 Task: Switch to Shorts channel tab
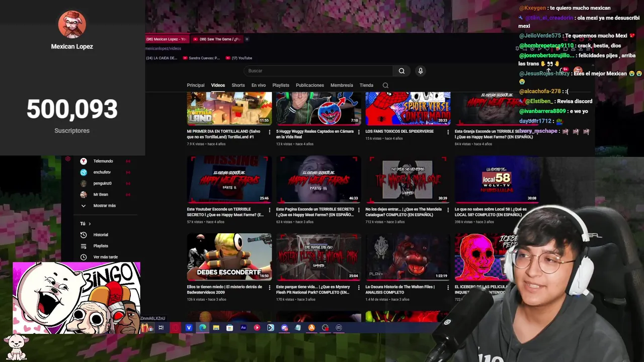238,85
